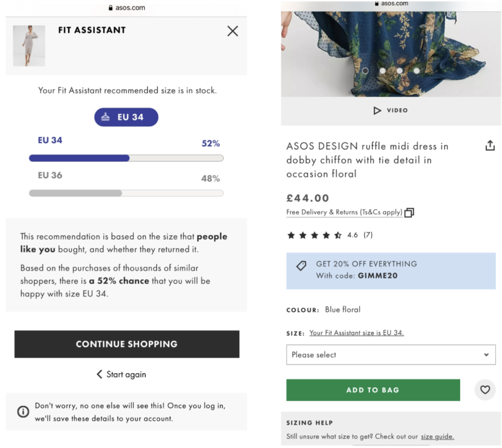Expand the Please select size dropdown
This screenshot has width=502, height=448.
(390, 354)
